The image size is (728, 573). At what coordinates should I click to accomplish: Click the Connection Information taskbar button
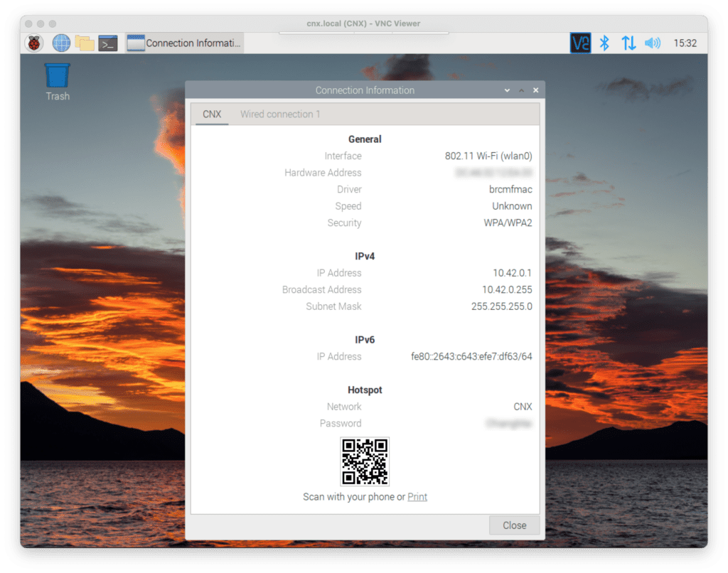tap(185, 43)
